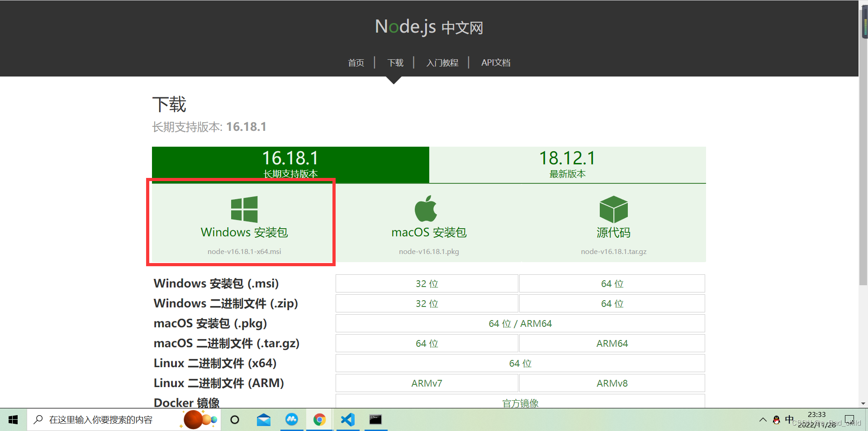The height and width of the screenshot is (431, 868).
Task: Open the Mail app from taskbar
Action: (263, 420)
